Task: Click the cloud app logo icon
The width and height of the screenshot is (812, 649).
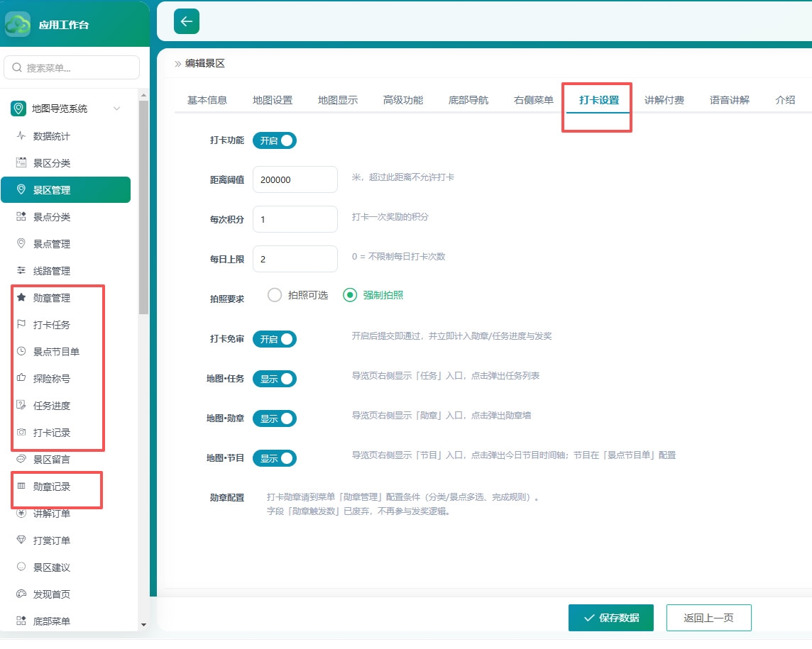Action: [x=18, y=24]
